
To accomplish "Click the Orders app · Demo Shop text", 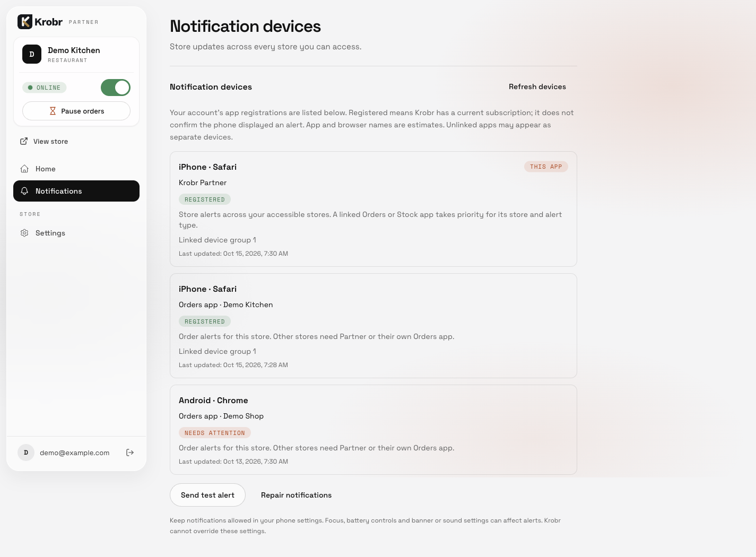I will [221, 416].
